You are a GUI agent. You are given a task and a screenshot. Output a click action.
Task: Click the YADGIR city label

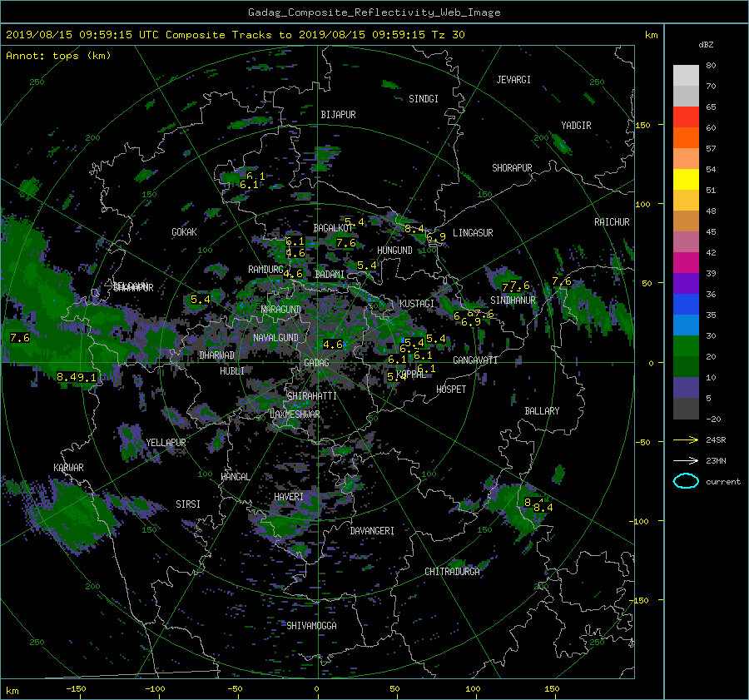click(576, 126)
